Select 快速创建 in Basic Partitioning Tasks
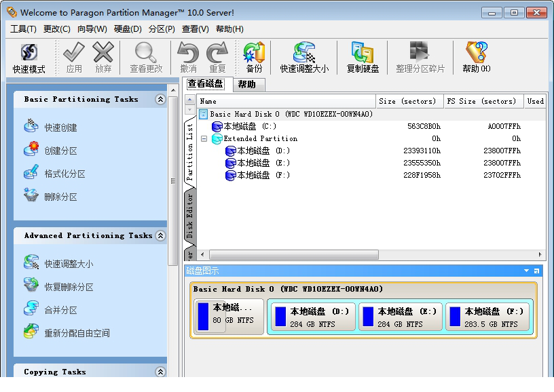The width and height of the screenshot is (554, 392). click(x=60, y=128)
